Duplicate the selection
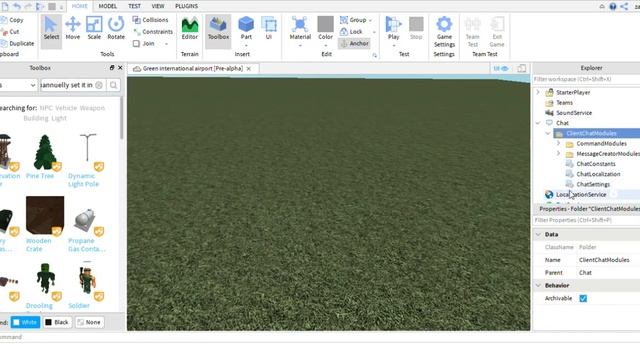Viewport: 640px width, 360px height. click(x=18, y=43)
